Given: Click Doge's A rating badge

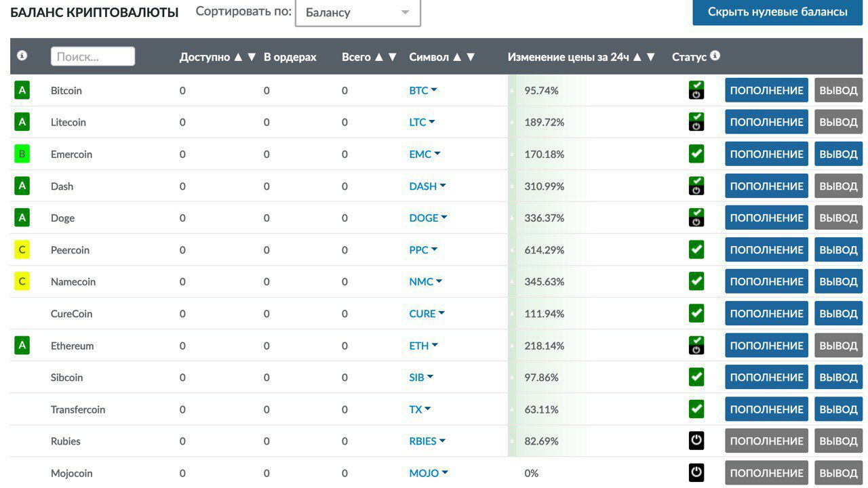Looking at the screenshot, I should pos(22,218).
